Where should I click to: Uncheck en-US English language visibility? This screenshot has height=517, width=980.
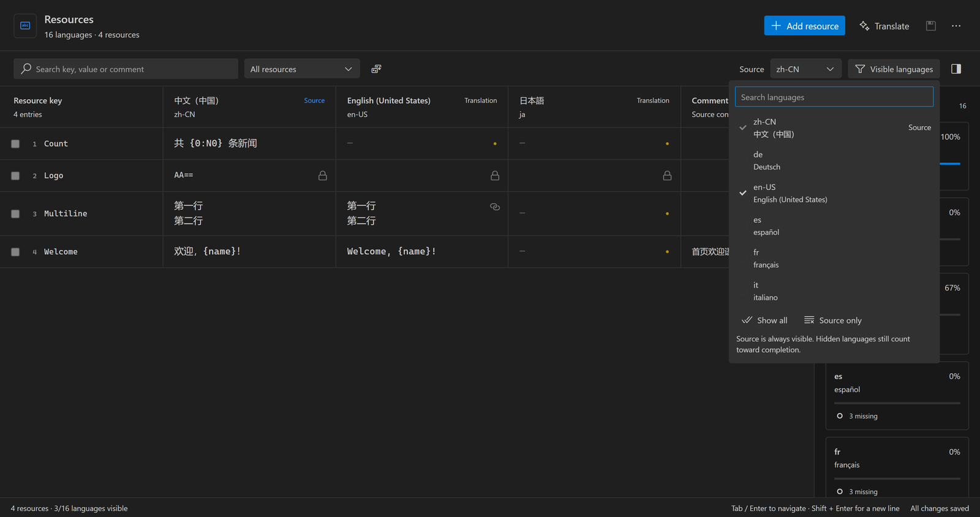click(x=834, y=193)
